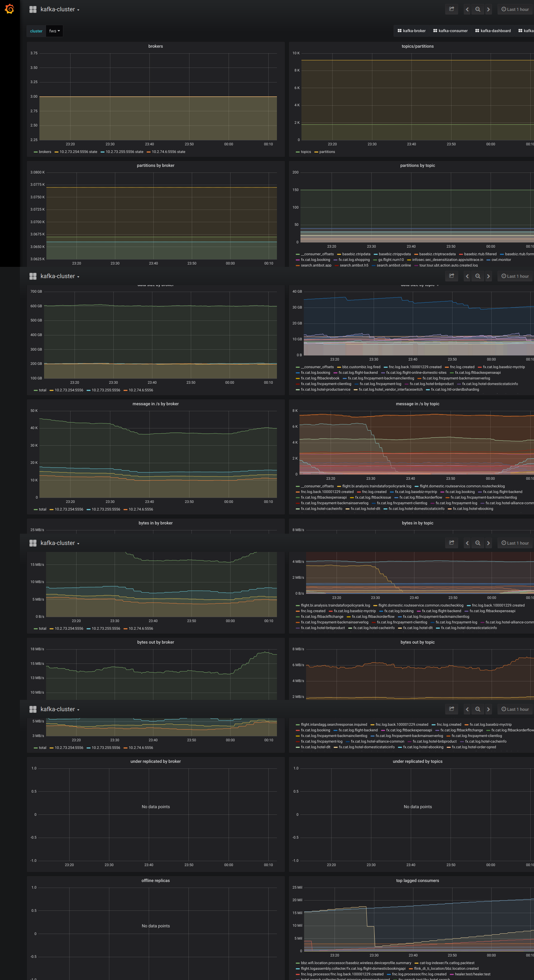The width and height of the screenshot is (534, 980).
Task: Open the Grafana logo side menu
Action: pos(10,9)
